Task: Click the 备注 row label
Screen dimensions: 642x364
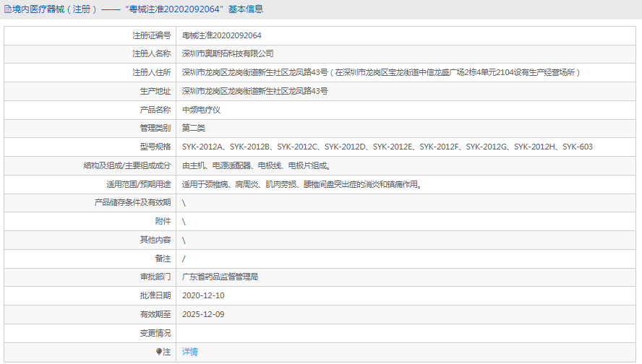Action: click(x=163, y=259)
